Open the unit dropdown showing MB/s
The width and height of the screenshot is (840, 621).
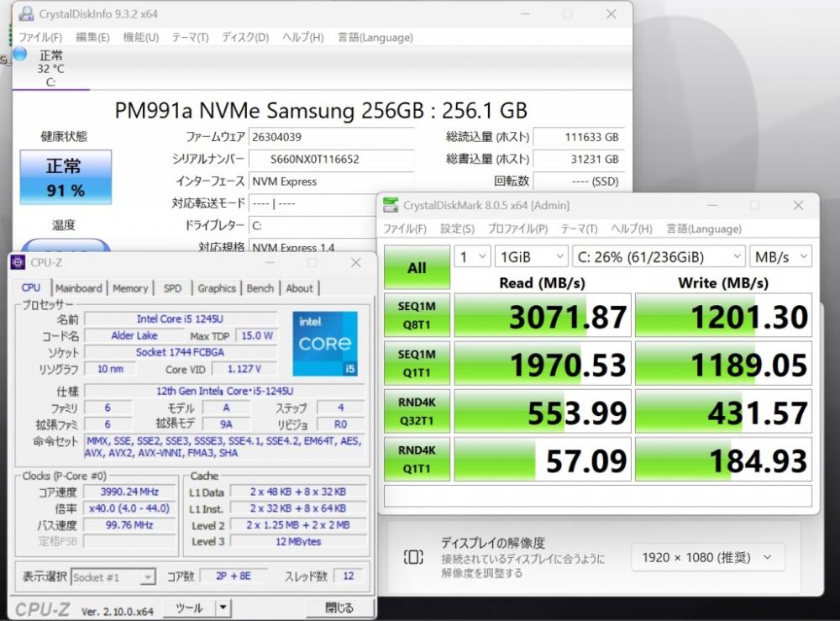click(781, 256)
